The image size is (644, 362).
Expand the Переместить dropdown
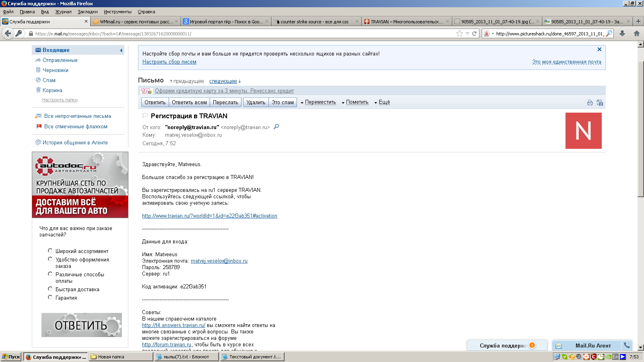[318, 102]
